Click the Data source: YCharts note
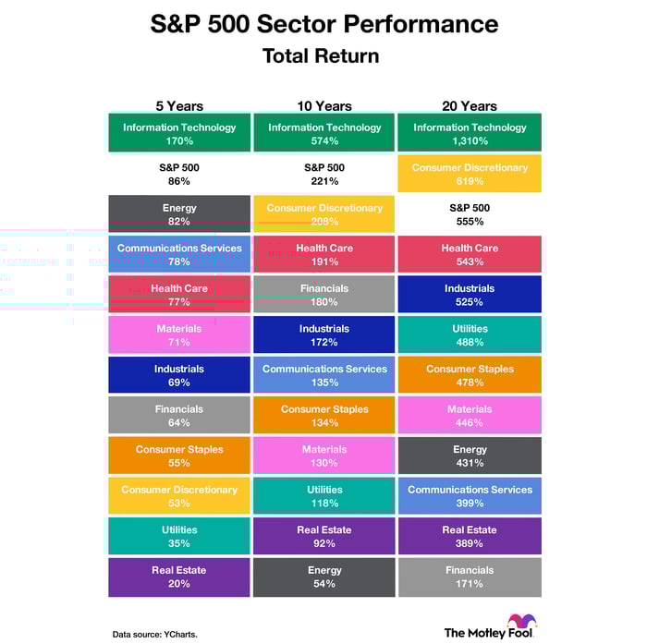647x644 pixels. point(154,634)
